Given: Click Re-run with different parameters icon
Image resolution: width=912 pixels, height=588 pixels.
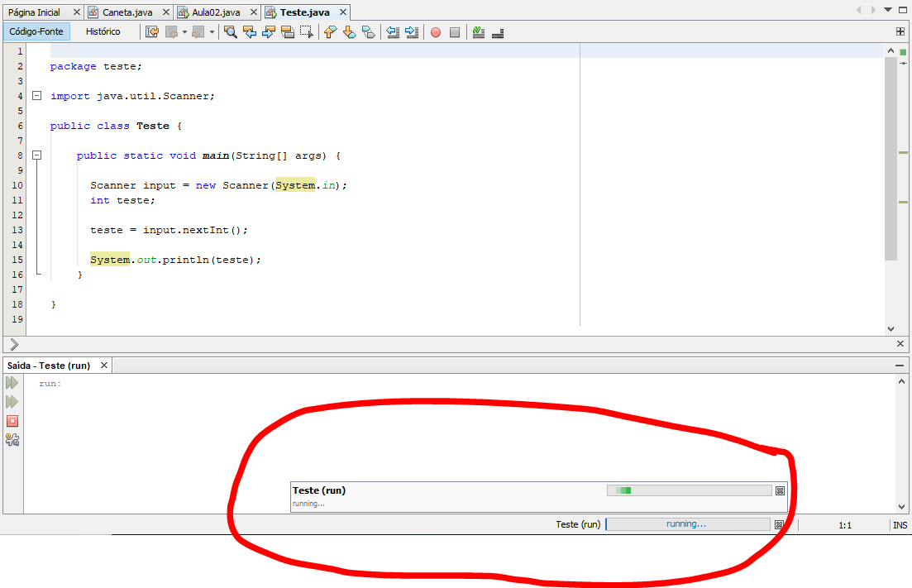Looking at the screenshot, I should coord(12,402).
